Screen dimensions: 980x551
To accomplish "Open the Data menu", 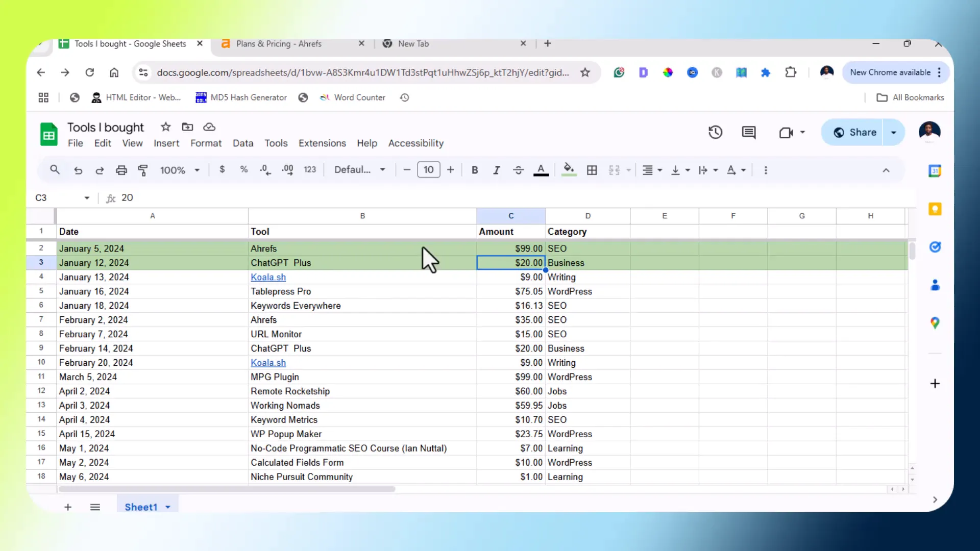I will (243, 143).
